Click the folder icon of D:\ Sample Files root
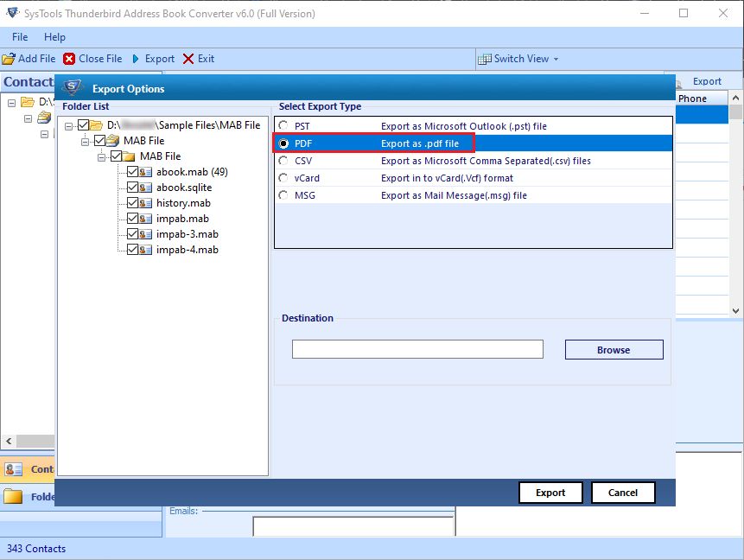744x560 pixels. pos(96,125)
